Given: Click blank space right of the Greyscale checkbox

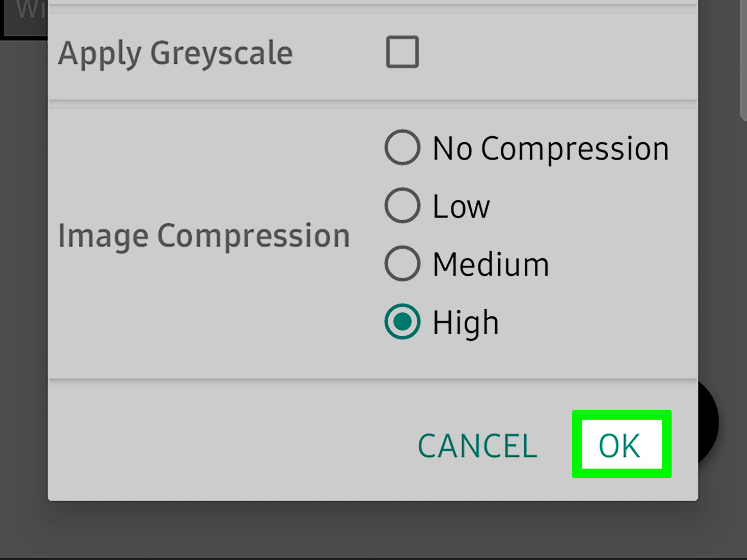Looking at the screenshot, I should coord(557,54).
